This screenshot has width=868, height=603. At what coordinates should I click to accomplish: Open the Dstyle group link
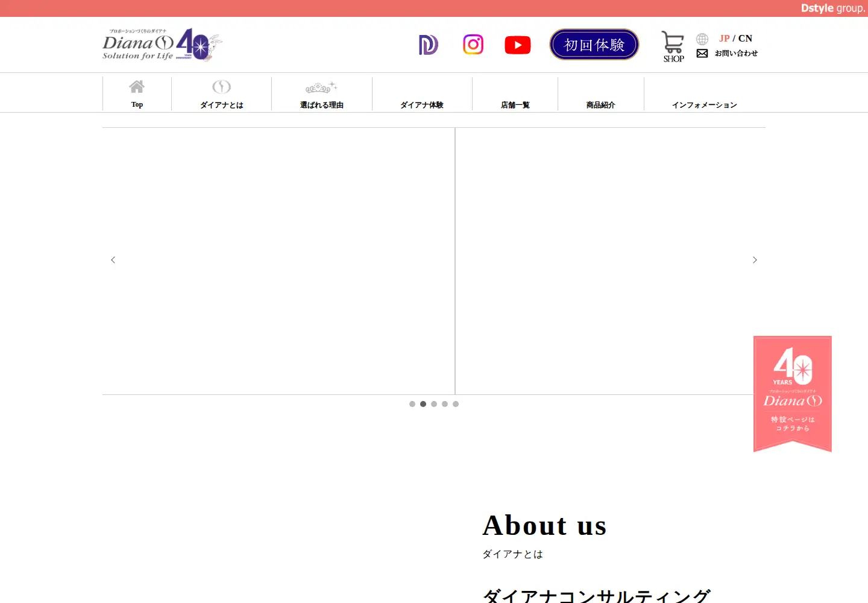point(833,8)
